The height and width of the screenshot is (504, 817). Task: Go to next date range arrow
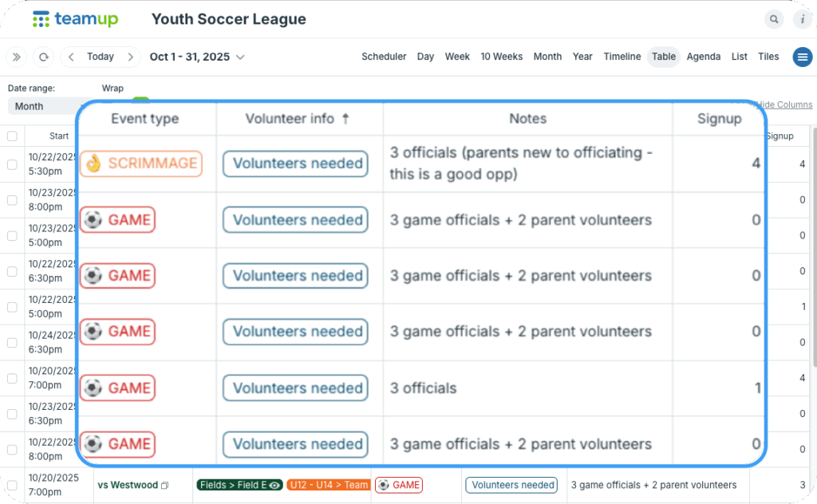pyautogui.click(x=130, y=57)
